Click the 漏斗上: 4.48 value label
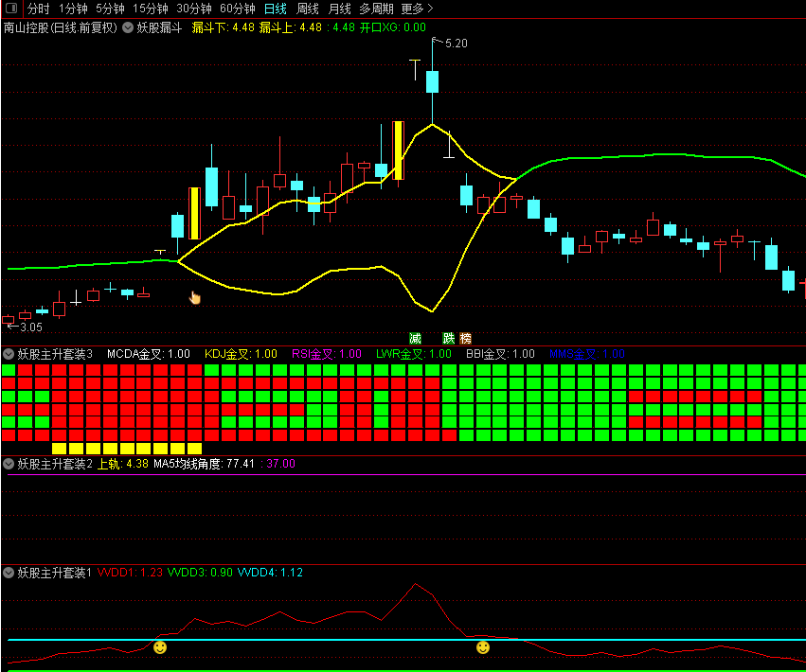Viewport: 806px width, 672px height. (x=291, y=27)
